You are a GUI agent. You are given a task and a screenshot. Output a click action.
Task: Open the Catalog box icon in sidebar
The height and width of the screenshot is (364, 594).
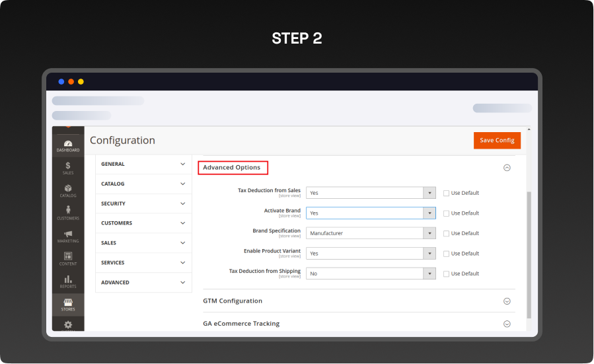tap(68, 190)
